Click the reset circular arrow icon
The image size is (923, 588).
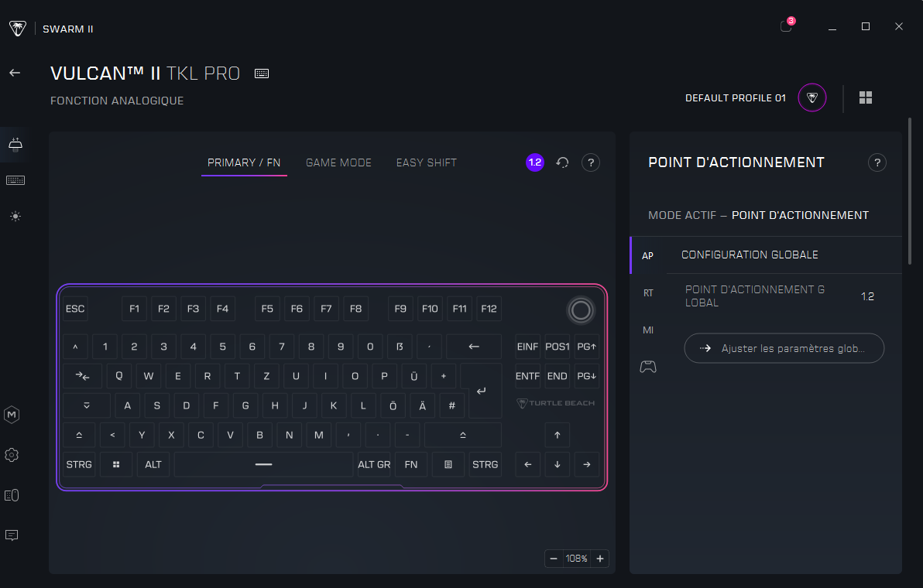point(563,162)
